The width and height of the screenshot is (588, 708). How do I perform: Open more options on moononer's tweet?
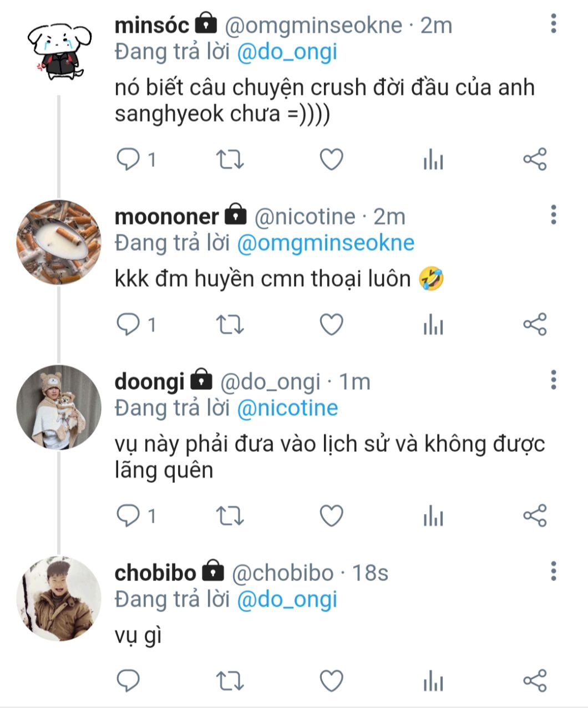tap(553, 215)
